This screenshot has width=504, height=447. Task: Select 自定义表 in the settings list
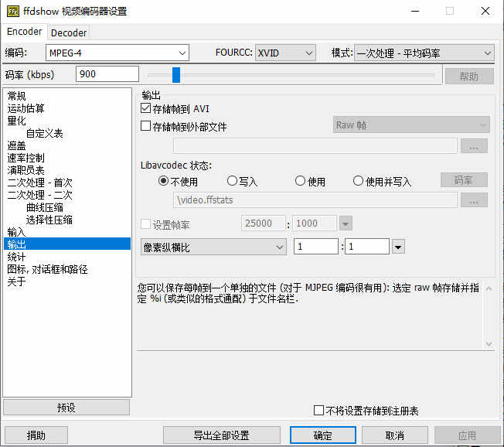click(44, 133)
